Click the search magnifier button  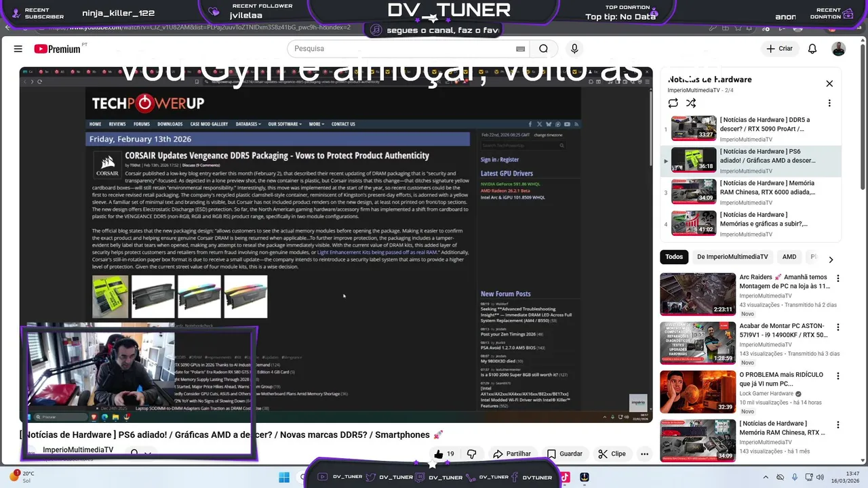pos(543,49)
